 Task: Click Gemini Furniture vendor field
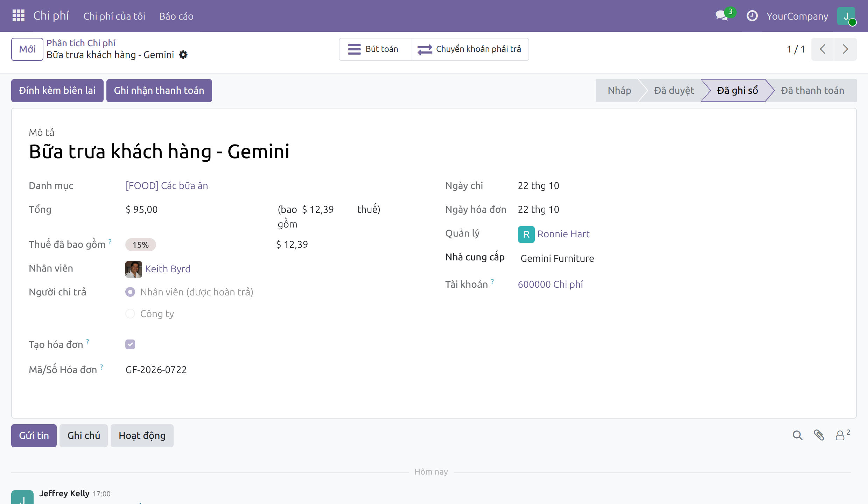coord(557,258)
